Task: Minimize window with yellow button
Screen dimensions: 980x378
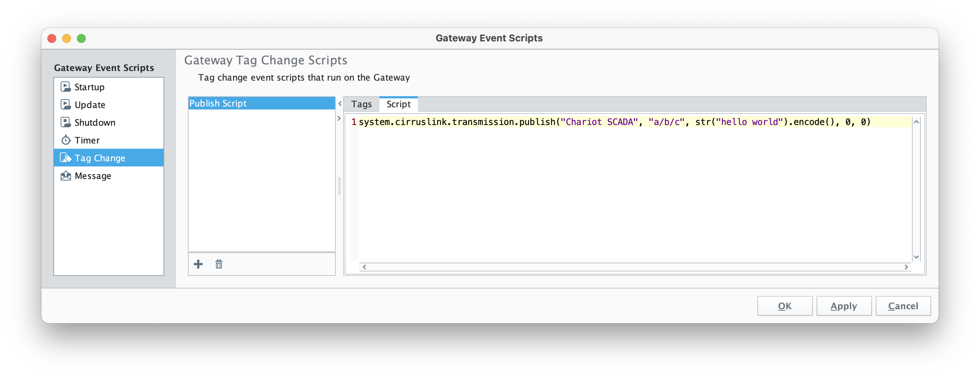Action: coord(67,38)
